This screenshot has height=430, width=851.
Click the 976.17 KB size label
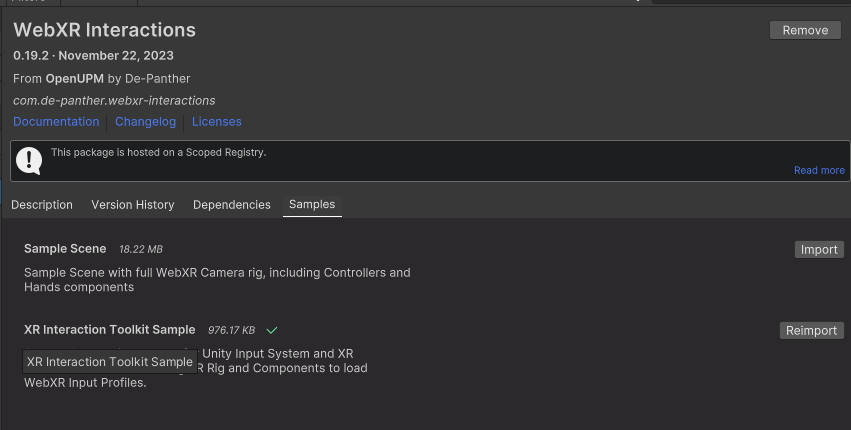tap(231, 330)
